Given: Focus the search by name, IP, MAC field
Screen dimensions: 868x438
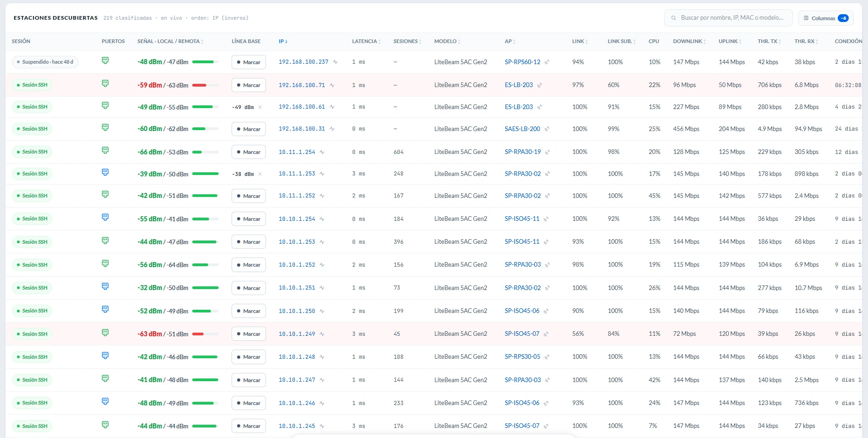Looking at the screenshot, I should coord(728,18).
